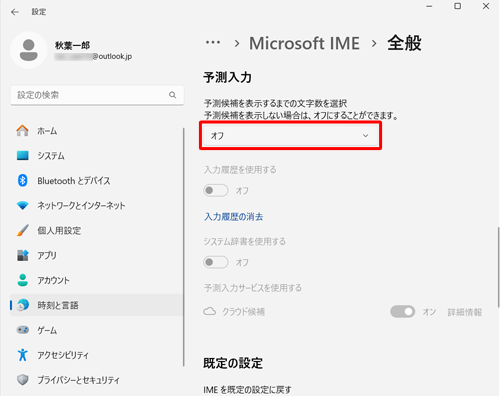This screenshot has width=500, height=396.
Task: Click the user profile avatar
Action: pos(29,50)
